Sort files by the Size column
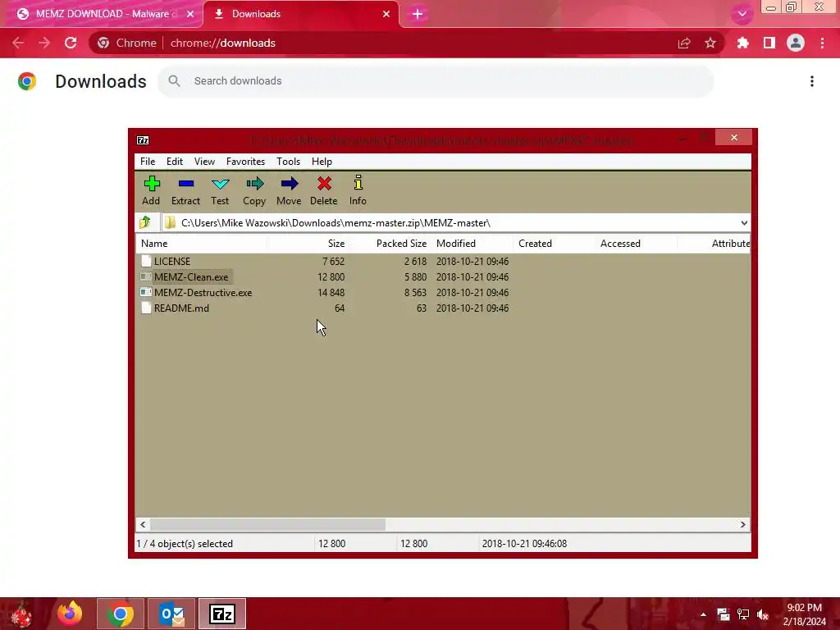840x630 pixels. coord(308,243)
